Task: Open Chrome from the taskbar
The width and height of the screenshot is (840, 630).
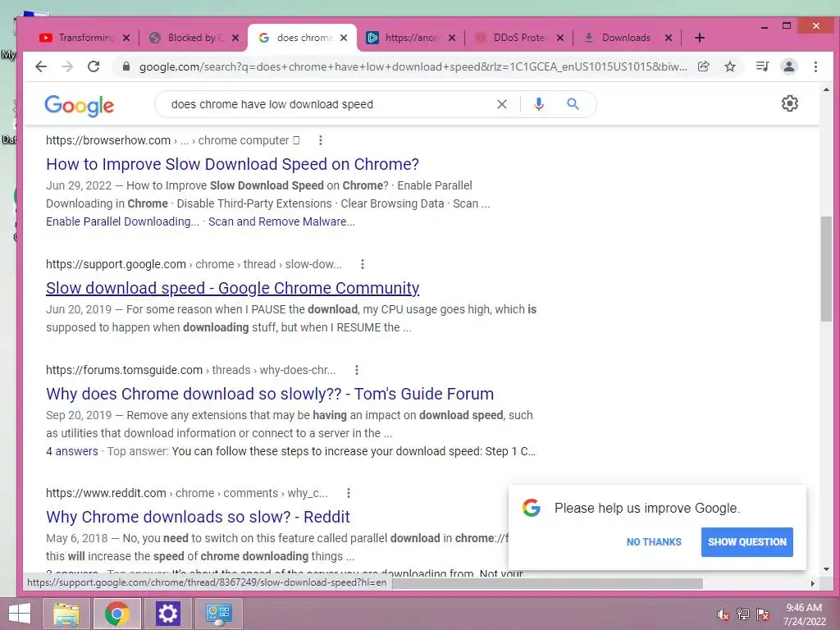Action: (x=117, y=614)
